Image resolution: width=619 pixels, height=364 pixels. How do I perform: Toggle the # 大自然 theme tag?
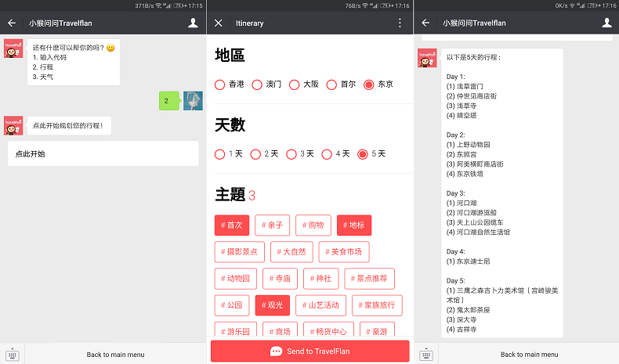coord(291,252)
